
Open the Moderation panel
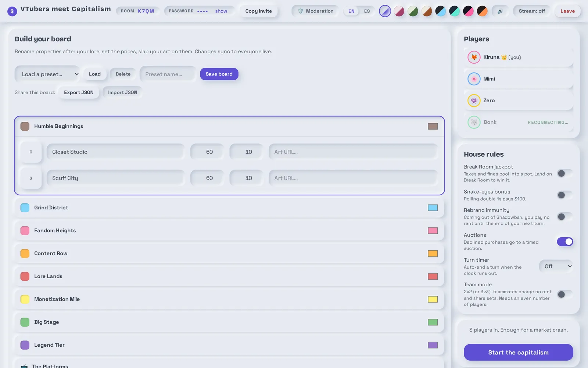tap(315, 11)
